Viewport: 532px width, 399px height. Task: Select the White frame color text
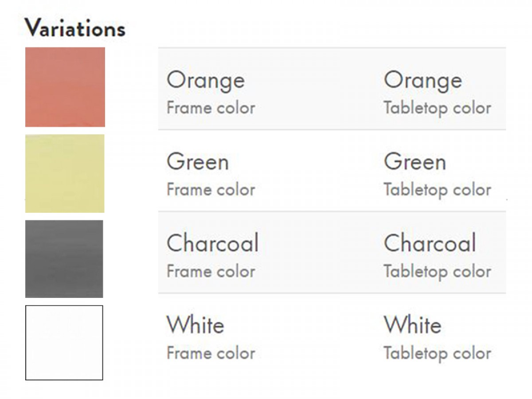coord(196,325)
